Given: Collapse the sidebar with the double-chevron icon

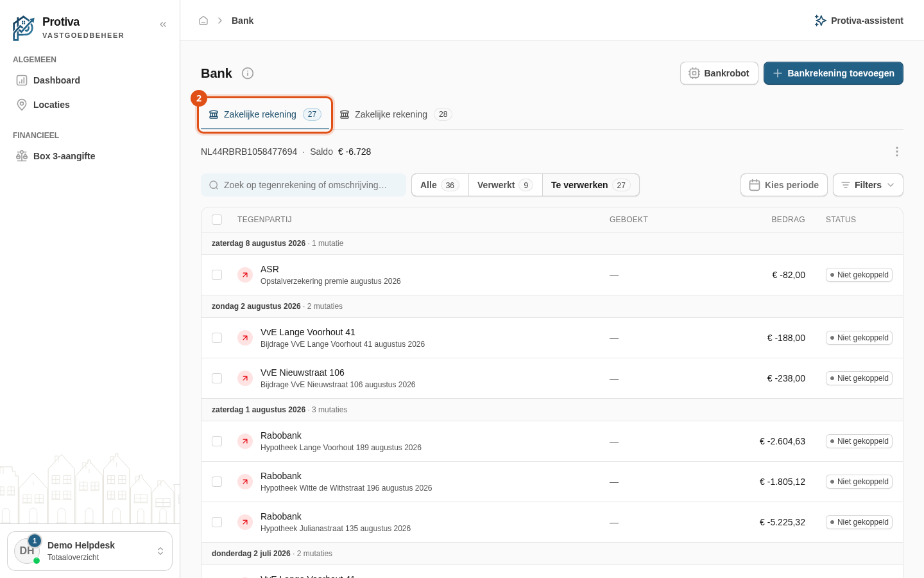Looking at the screenshot, I should (x=163, y=24).
